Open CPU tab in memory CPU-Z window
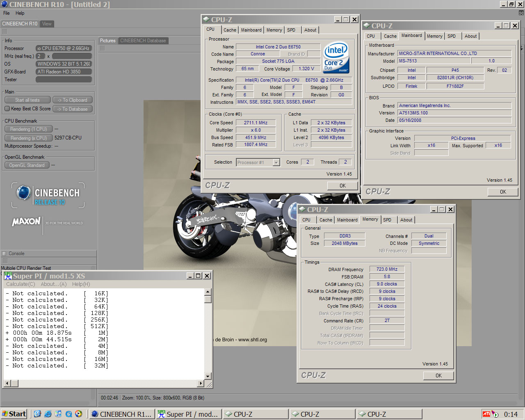 [306, 220]
